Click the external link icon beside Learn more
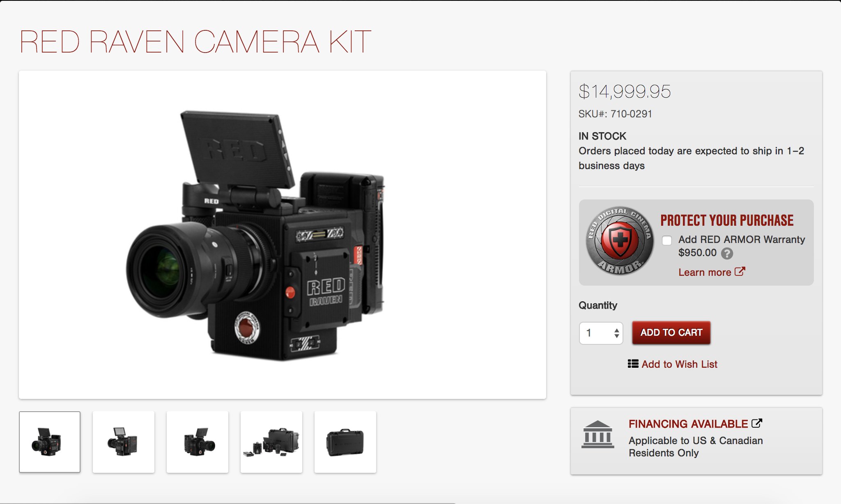Screen dimensions: 841x504 point(740,271)
